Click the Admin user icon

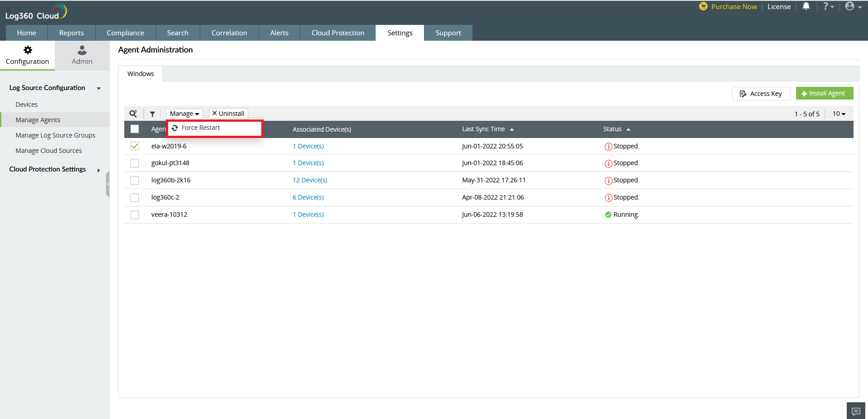(x=82, y=50)
